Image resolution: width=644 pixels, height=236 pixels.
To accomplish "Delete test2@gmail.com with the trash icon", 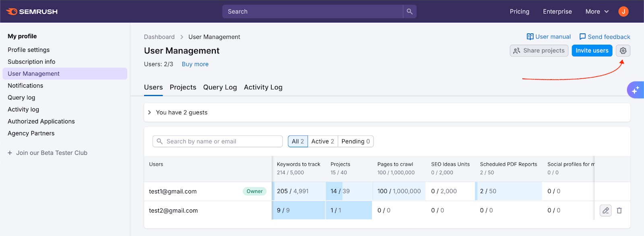I will tap(619, 210).
